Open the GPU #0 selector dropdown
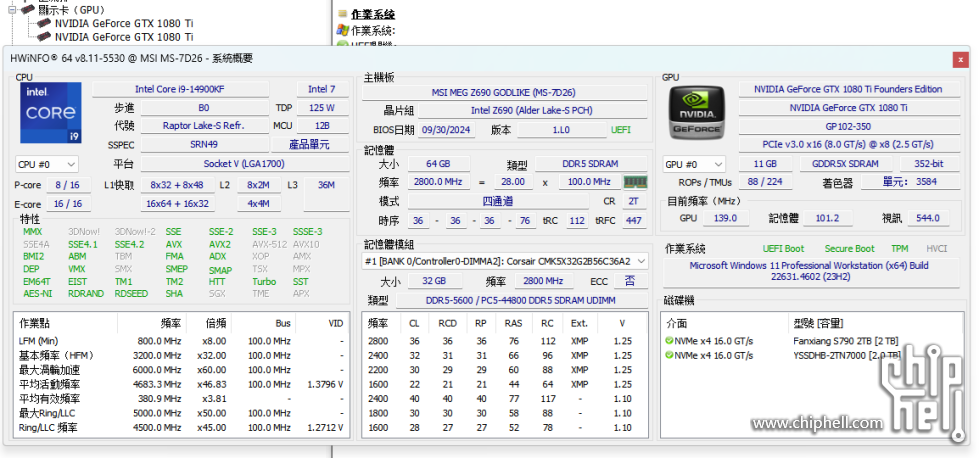979x458 pixels. tap(694, 164)
